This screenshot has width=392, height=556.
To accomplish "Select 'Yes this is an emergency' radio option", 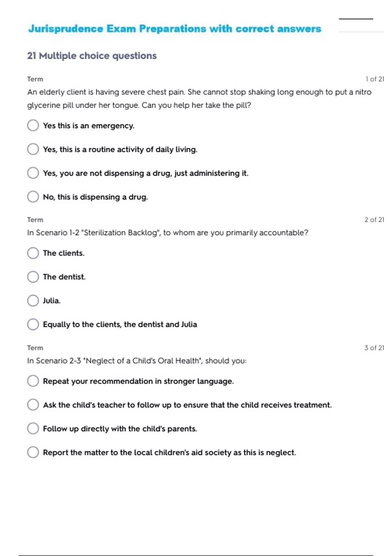I will pyautogui.click(x=33, y=125).
